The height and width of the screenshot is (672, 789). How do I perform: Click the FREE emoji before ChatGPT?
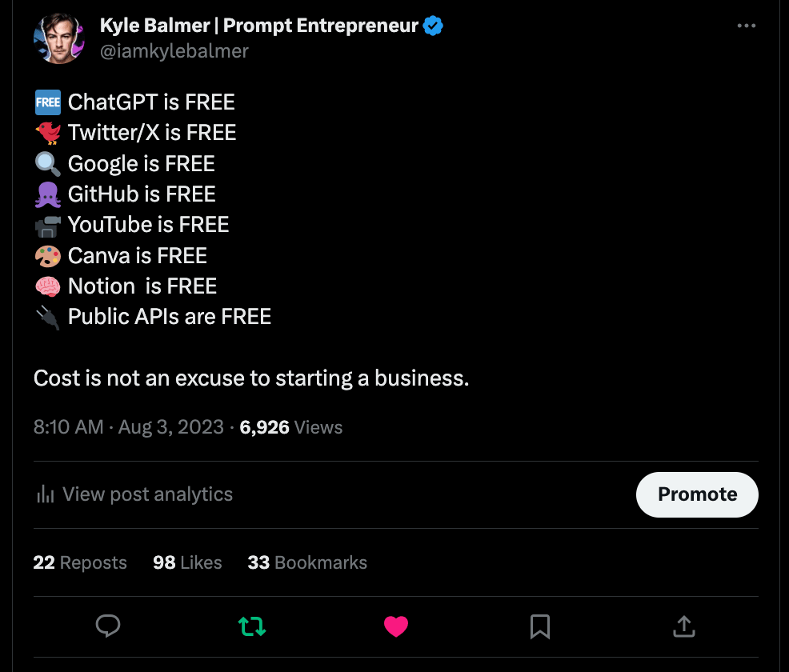coord(48,102)
